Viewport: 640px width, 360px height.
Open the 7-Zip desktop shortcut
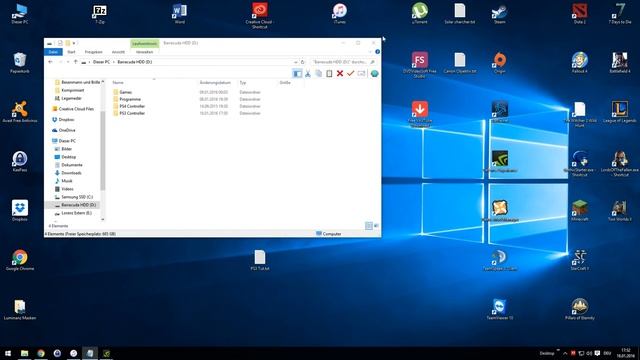100,14
